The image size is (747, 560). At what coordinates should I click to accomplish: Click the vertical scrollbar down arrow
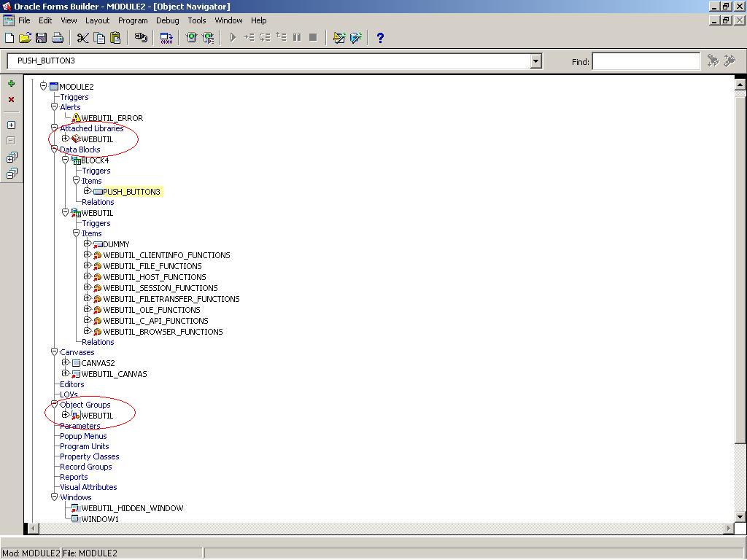[x=740, y=517]
